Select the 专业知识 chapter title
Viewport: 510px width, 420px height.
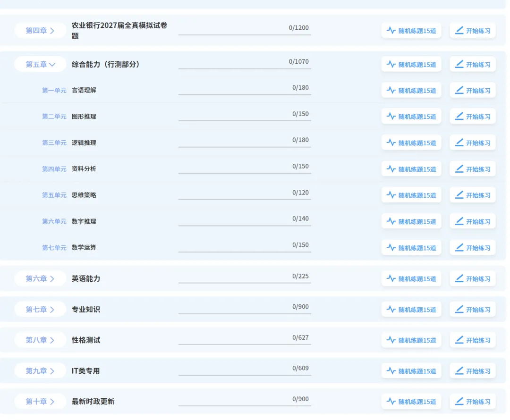[86, 310]
